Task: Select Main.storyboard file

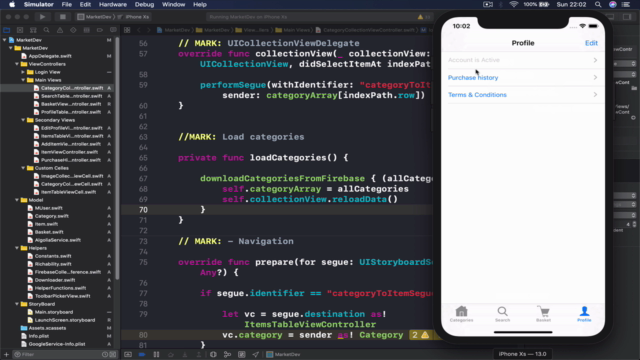Action: click(54, 312)
